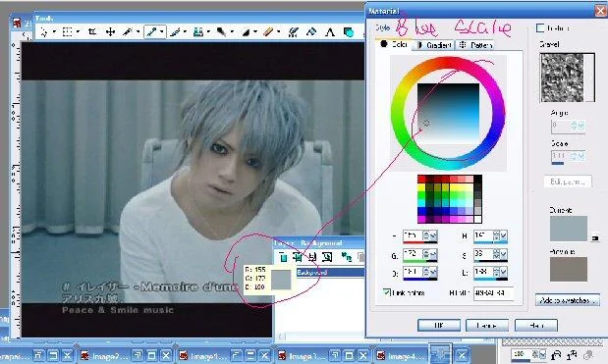Switch to the Pattern tab
This screenshot has width=608, height=364.
475,45
